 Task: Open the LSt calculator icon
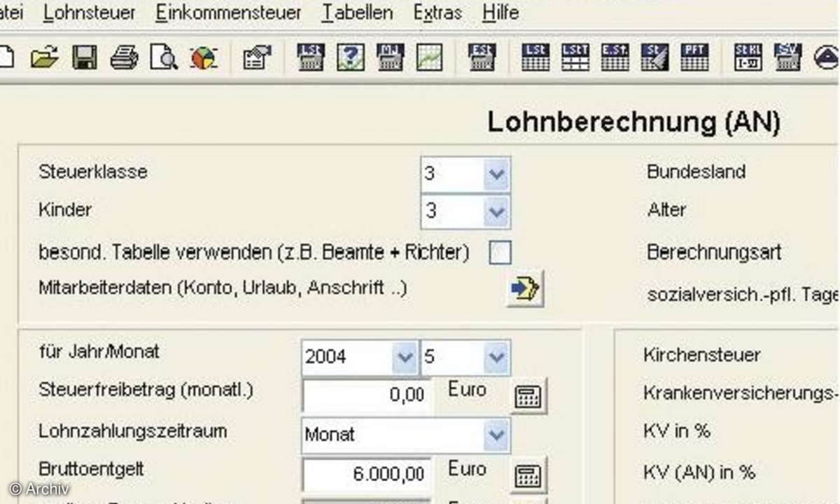point(310,57)
